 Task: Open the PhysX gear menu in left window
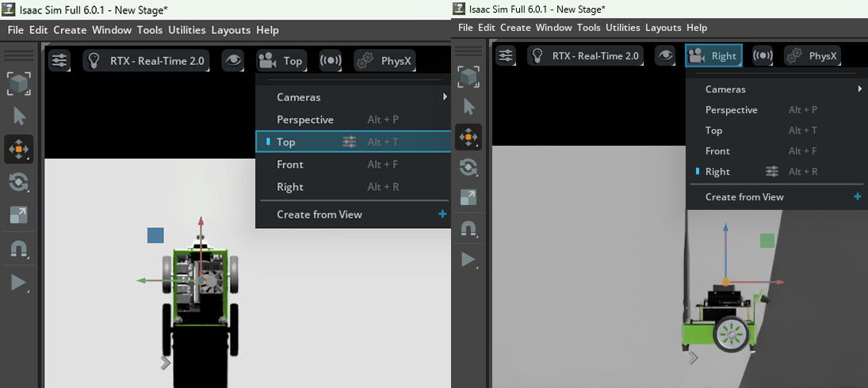[x=384, y=61]
